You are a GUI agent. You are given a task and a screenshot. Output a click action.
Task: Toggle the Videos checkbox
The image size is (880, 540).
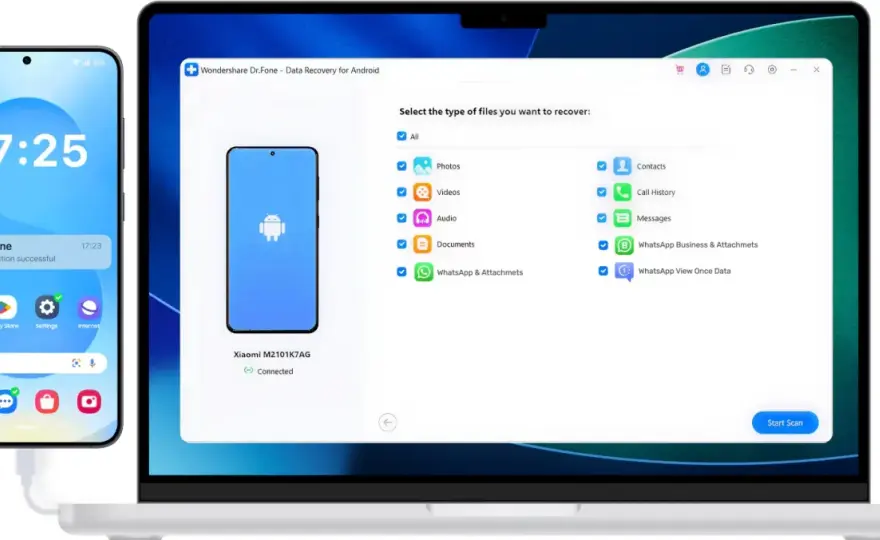pyautogui.click(x=401, y=192)
